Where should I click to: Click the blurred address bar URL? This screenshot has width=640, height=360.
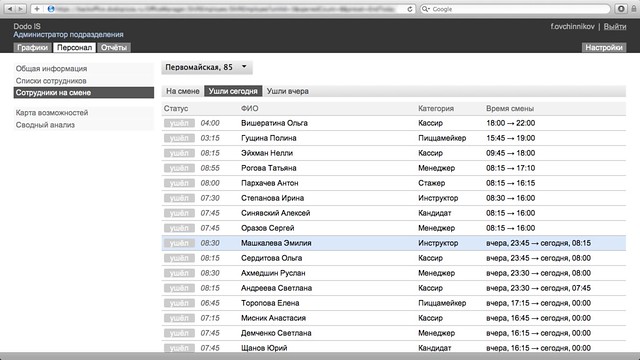(x=226, y=9)
